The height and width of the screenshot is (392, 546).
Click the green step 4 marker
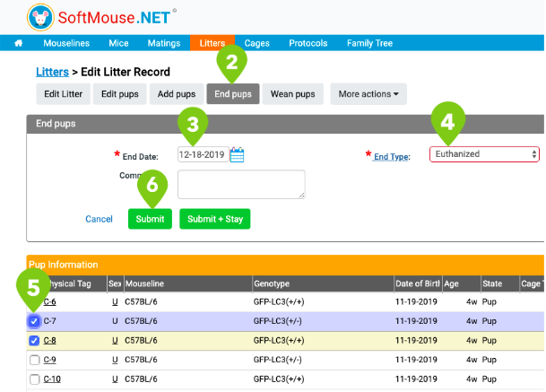pyautogui.click(x=447, y=123)
